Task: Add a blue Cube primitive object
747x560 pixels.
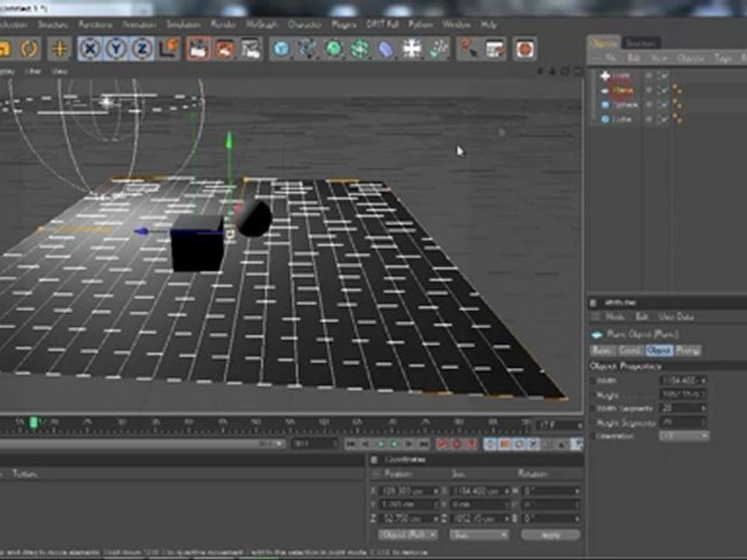Action: click(x=282, y=48)
